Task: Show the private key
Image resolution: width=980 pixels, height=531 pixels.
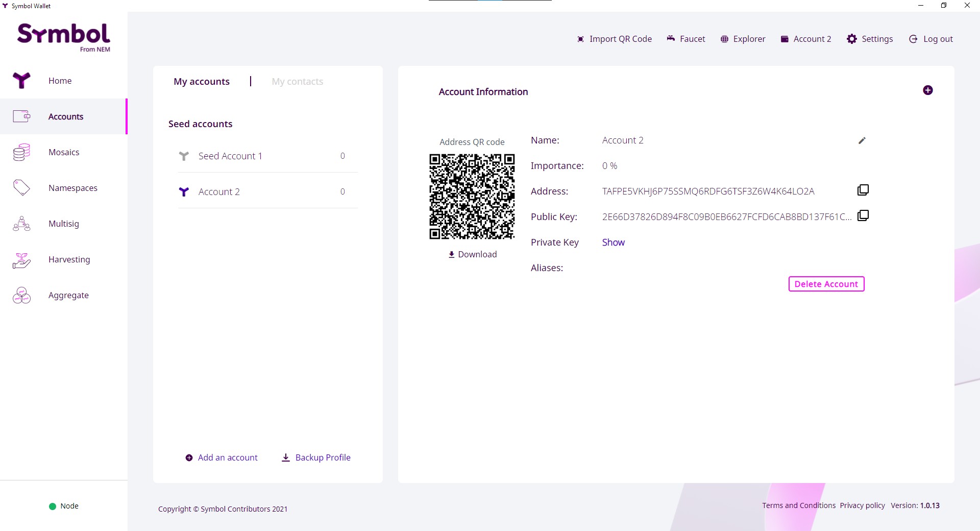Action: [x=613, y=243]
